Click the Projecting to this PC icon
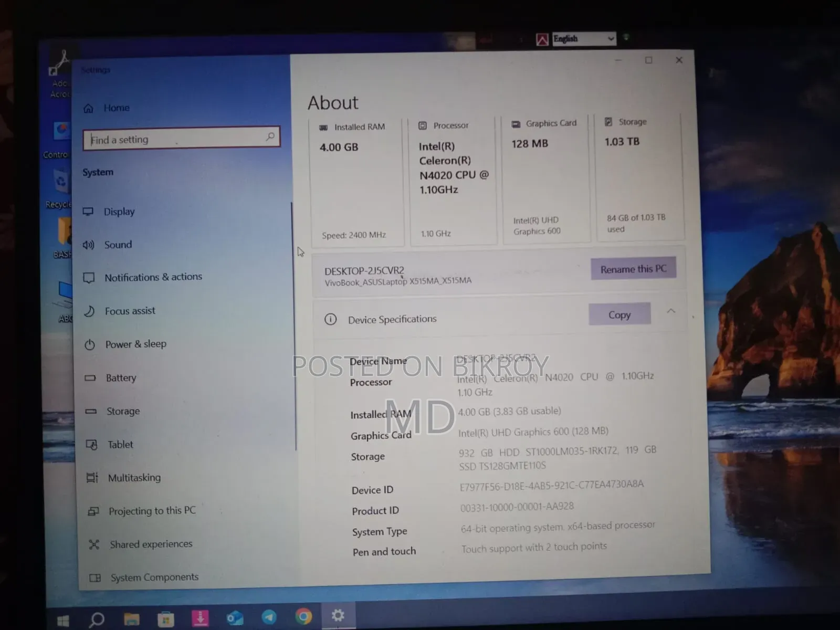This screenshot has width=840, height=630. [93, 511]
